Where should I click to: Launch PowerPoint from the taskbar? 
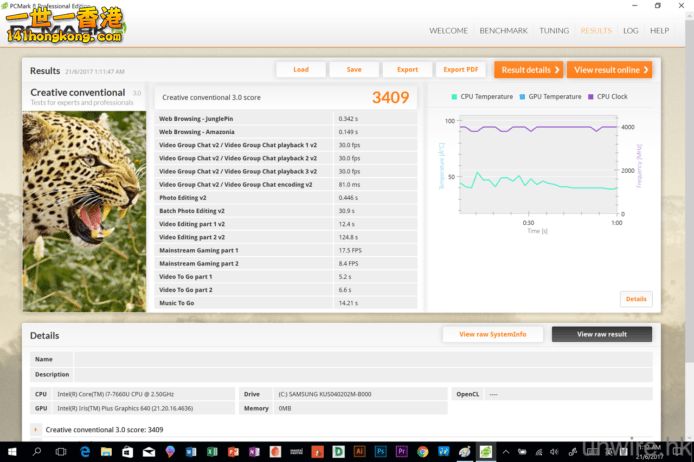tap(233, 451)
